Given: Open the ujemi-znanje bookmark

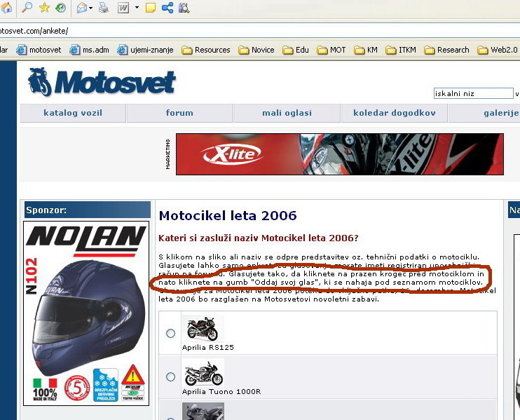Looking at the screenshot, I should pos(146,50).
